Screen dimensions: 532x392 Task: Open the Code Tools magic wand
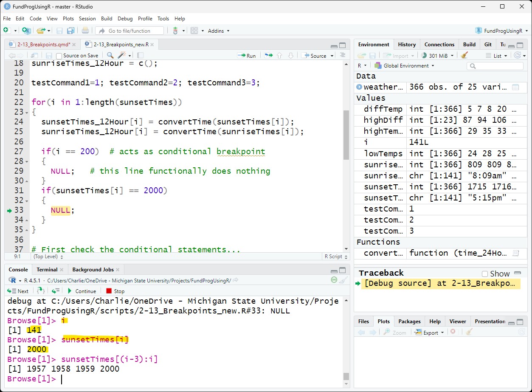point(122,55)
